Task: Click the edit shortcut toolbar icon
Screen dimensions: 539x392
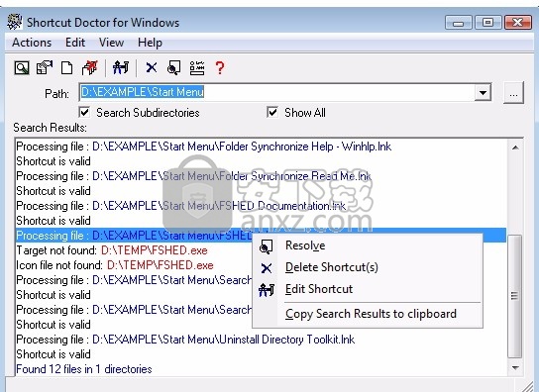Action: click(121, 67)
